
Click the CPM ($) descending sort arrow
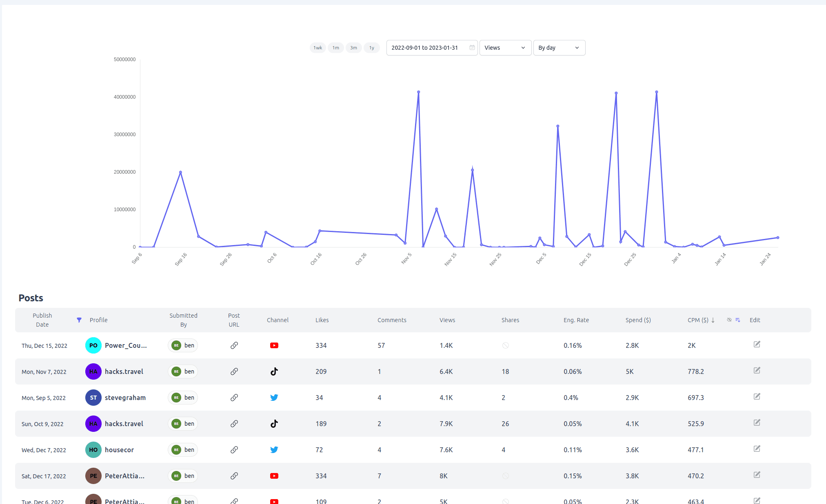point(713,320)
